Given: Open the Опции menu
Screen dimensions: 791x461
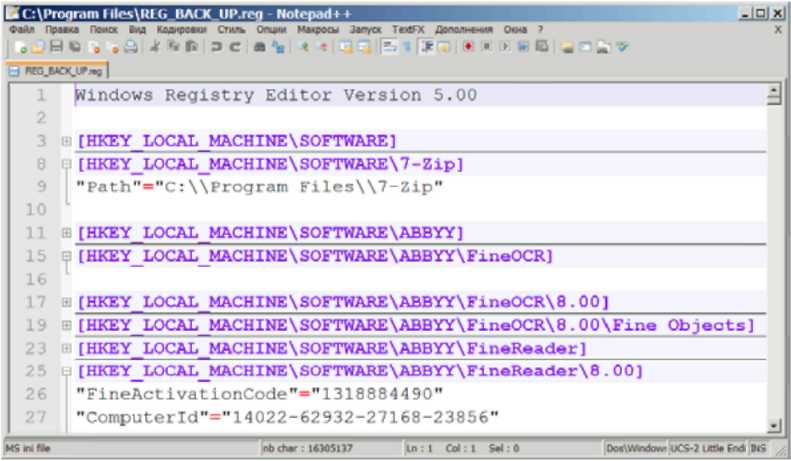Looking at the screenshot, I should click(271, 30).
